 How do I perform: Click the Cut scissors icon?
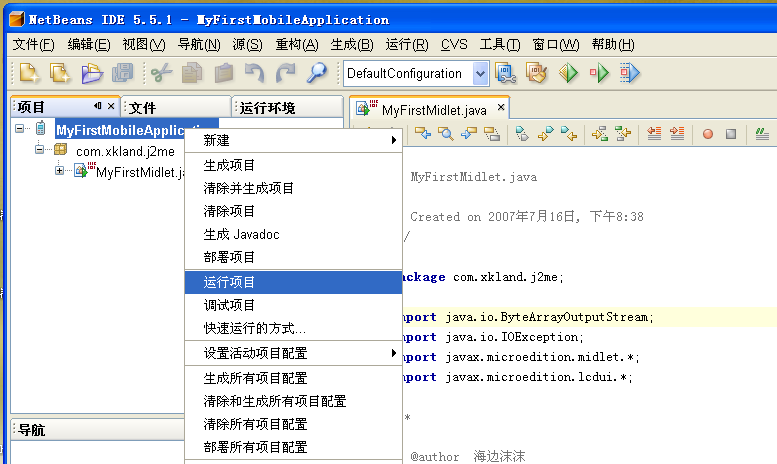pyautogui.click(x=162, y=73)
